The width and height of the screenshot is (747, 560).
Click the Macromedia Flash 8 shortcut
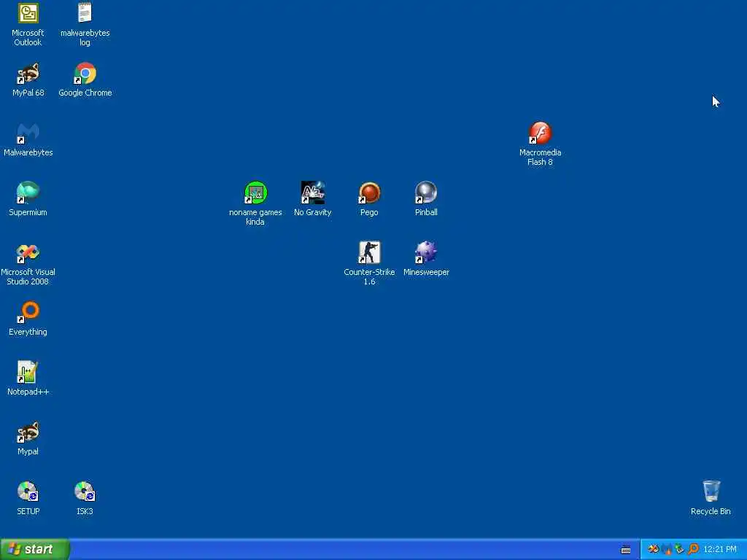tap(540, 144)
